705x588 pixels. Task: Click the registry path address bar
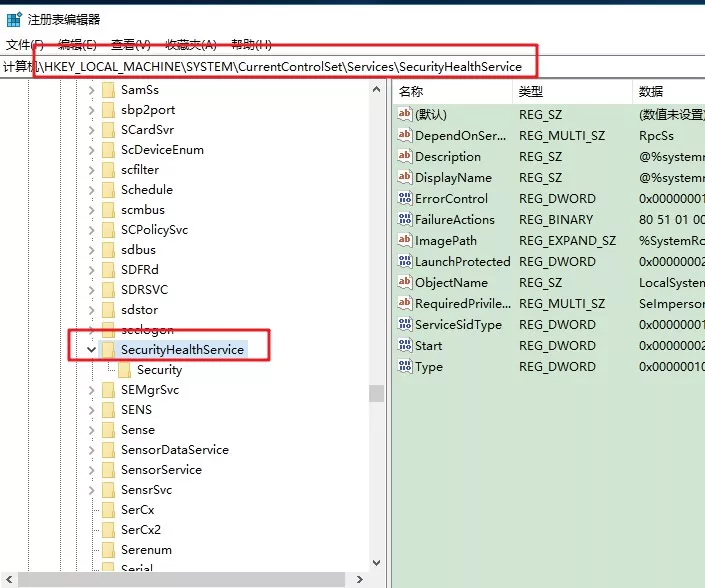pyautogui.click(x=352, y=67)
